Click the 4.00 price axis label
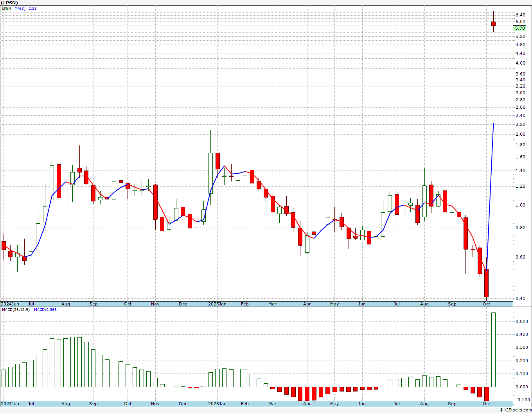The width and height of the screenshot is (532, 413). (x=520, y=63)
